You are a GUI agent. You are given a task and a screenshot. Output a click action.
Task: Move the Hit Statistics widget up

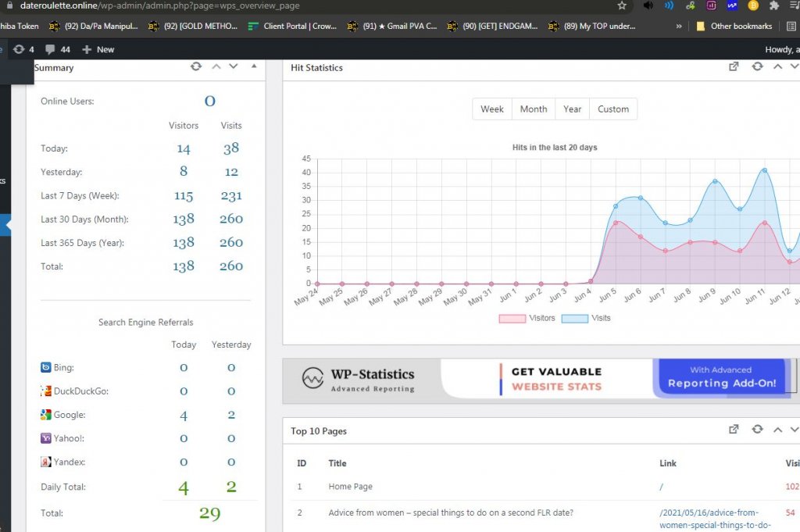(777, 66)
